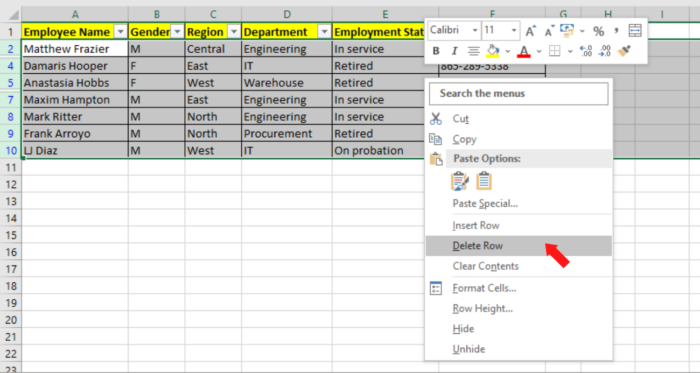
Task: Select the Anastasia Hobbs cell
Action: pyautogui.click(x=75, y=83)
